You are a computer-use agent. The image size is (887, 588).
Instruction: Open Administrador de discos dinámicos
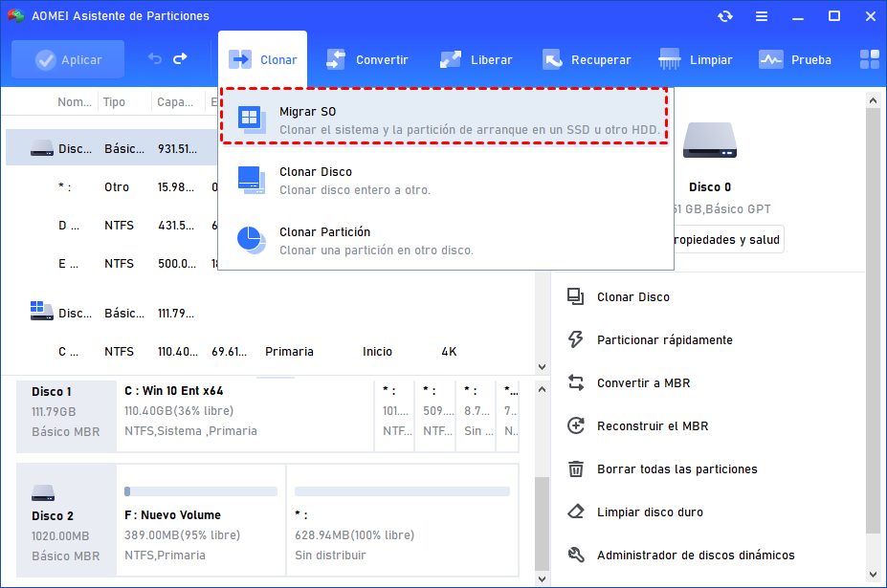[696, 555]
